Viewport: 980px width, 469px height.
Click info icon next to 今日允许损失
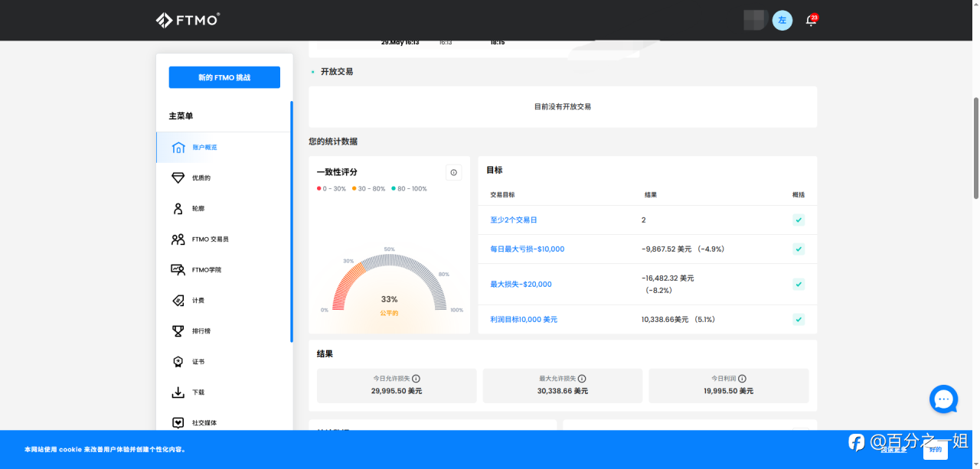(416, 379)
